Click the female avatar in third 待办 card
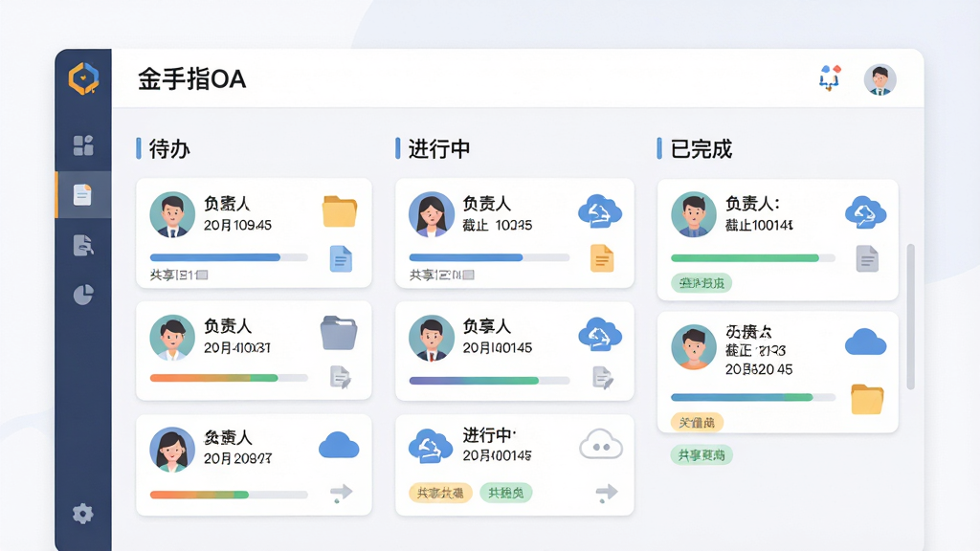 coord(172,450)
